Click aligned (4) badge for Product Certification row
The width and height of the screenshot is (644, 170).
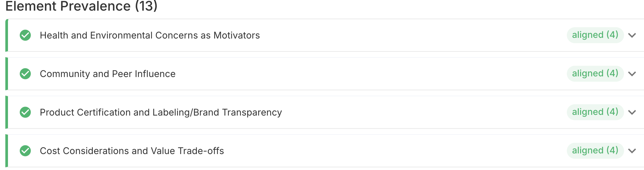[x=595, y=112]
